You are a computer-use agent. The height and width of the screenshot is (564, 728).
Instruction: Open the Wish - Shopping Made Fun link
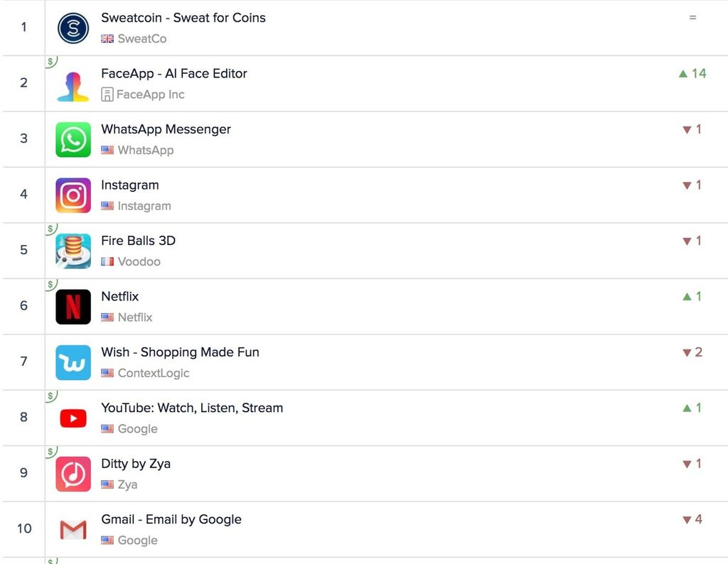pyautogui.click(x=180, y=352)
